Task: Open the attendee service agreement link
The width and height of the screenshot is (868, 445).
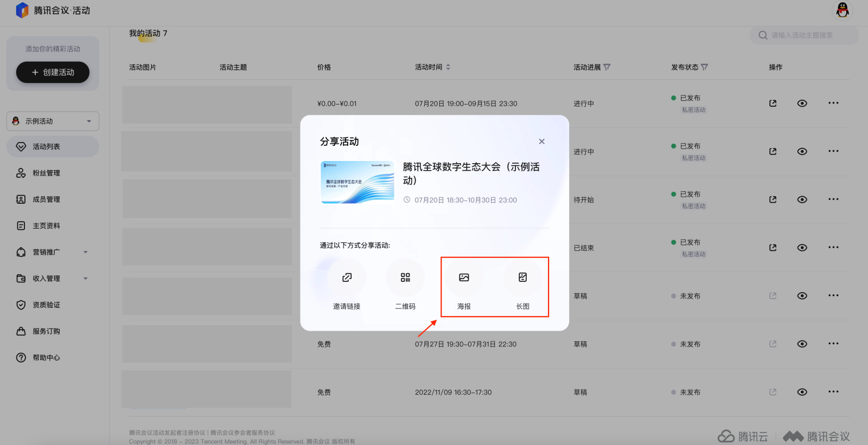Action: pyautogui.click(x=242, y=433)
